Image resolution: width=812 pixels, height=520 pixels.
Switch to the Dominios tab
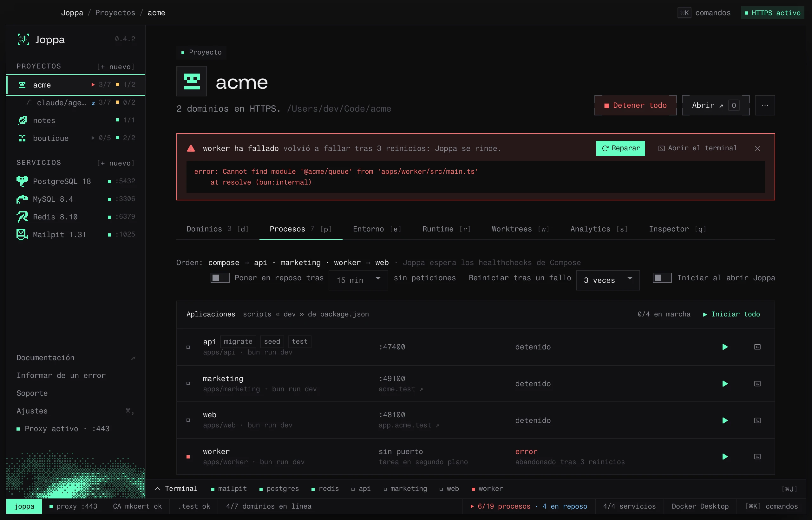pos(218,229)
